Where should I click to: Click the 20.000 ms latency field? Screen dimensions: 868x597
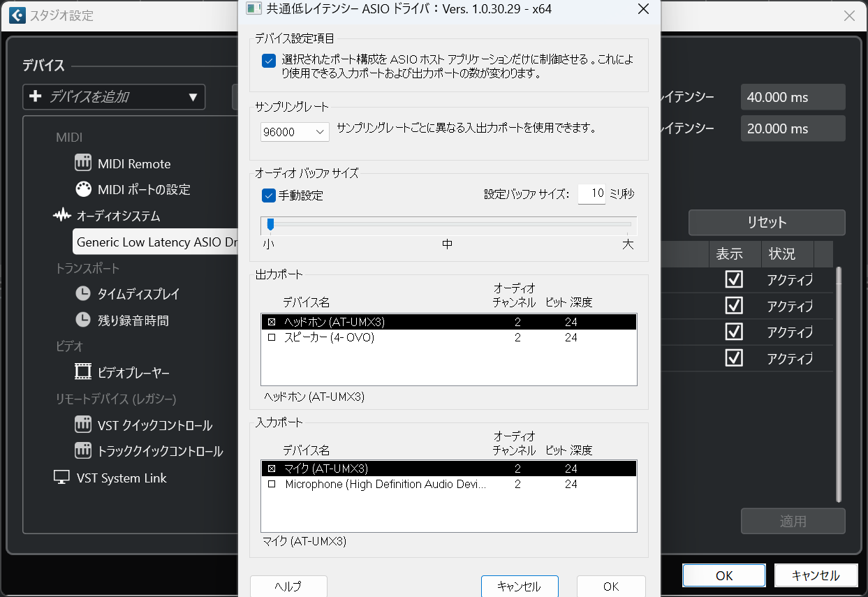793,128
